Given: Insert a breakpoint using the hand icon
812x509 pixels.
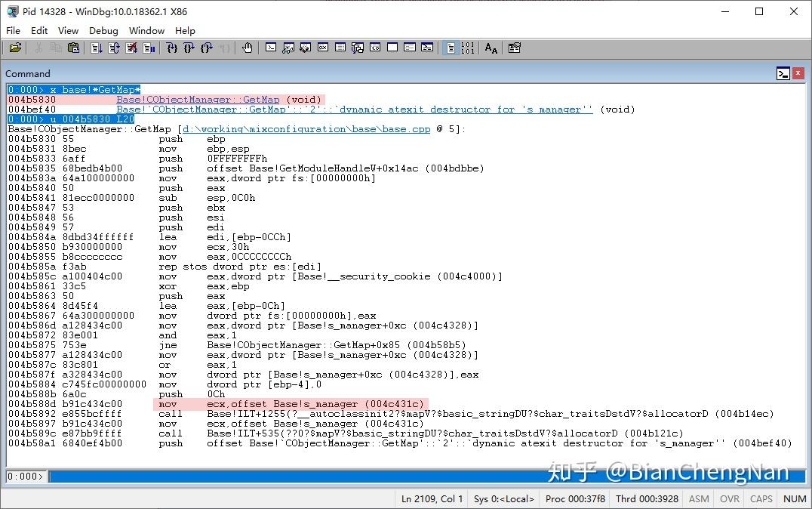Looking at the screenshot, I should coord(248,47).
